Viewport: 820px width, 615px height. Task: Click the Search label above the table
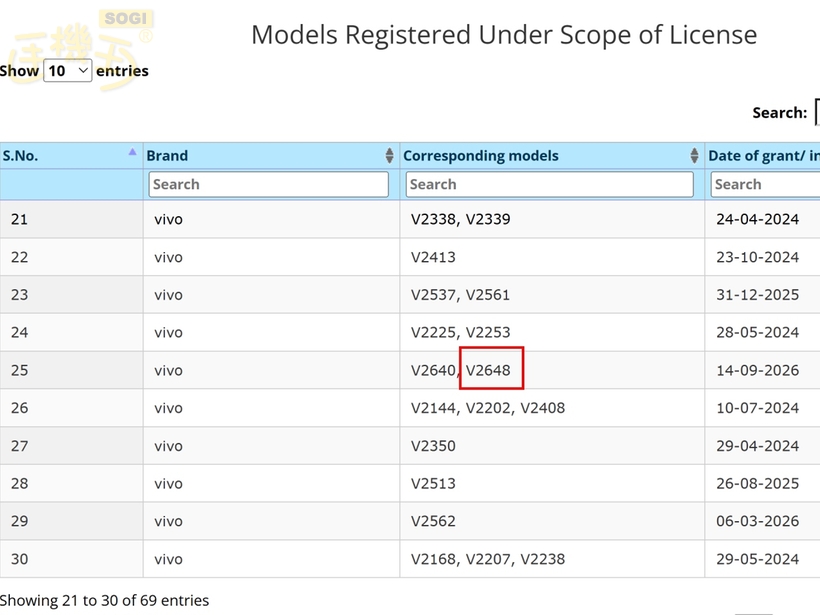point(780,112)
